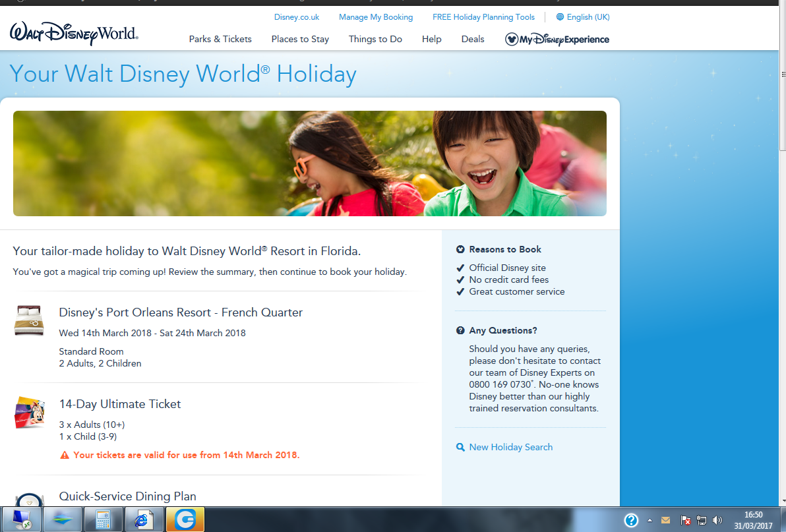Image resolution: width=786 pixels, height=532 pixels.
Task: Click the blue help question mark in the tray
Action: 631,521
